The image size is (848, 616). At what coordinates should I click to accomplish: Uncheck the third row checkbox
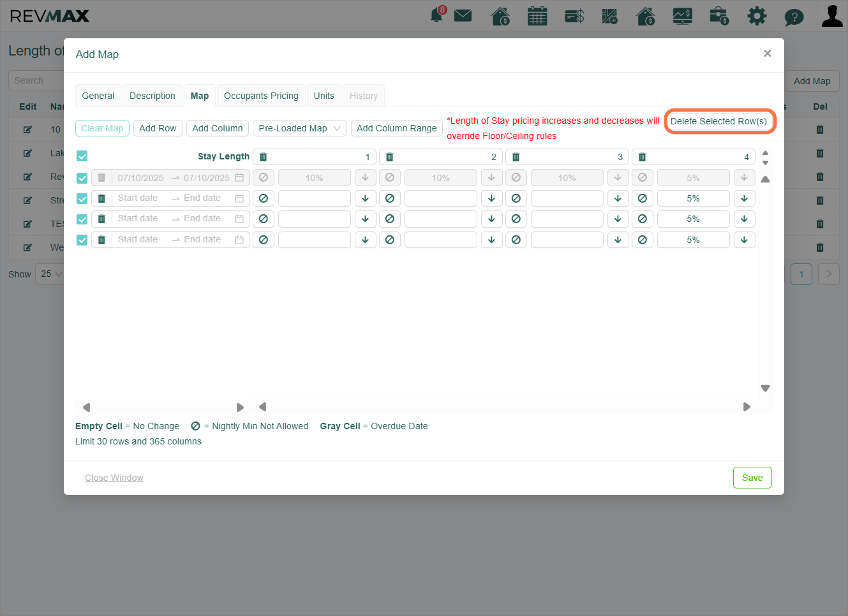click(82, 219)
